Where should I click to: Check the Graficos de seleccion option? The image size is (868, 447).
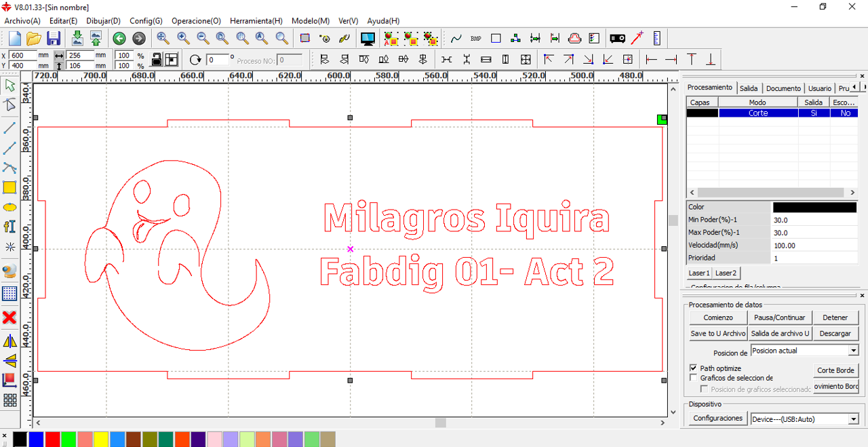[x=693, y=378]
